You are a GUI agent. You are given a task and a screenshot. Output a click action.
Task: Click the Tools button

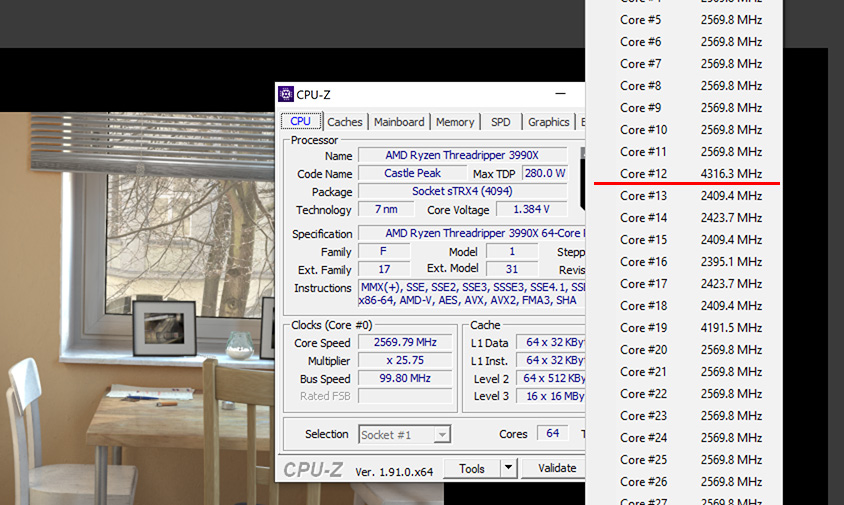click(472, 468)
